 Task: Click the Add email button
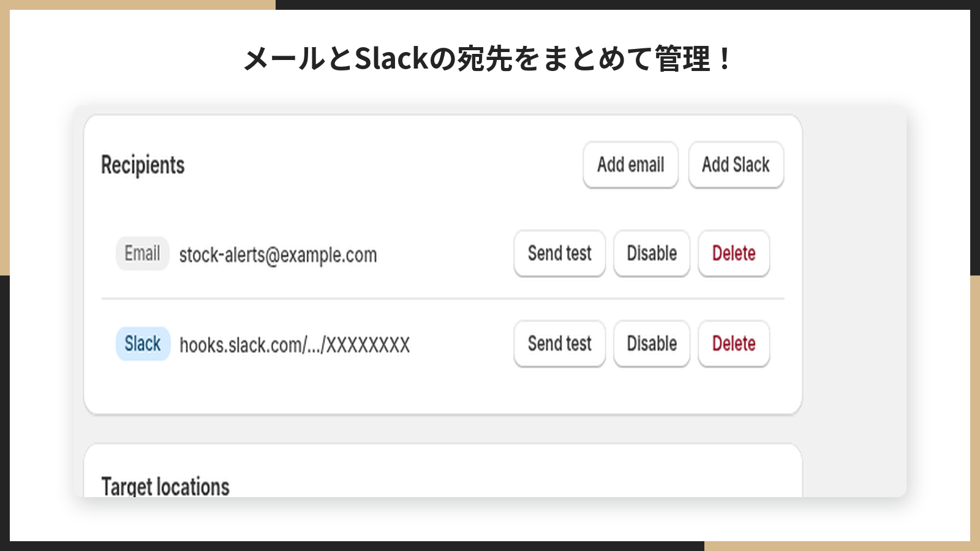pyautogui.click(x=630, y=165)
